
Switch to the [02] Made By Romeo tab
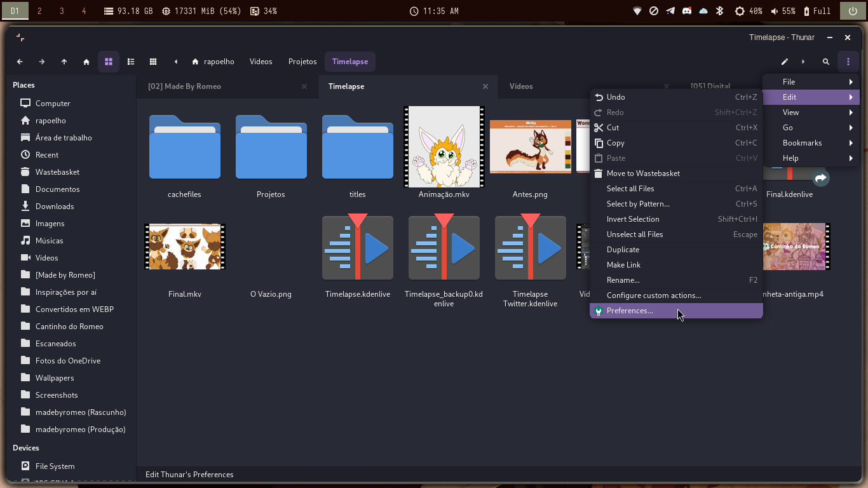(184, 86)
